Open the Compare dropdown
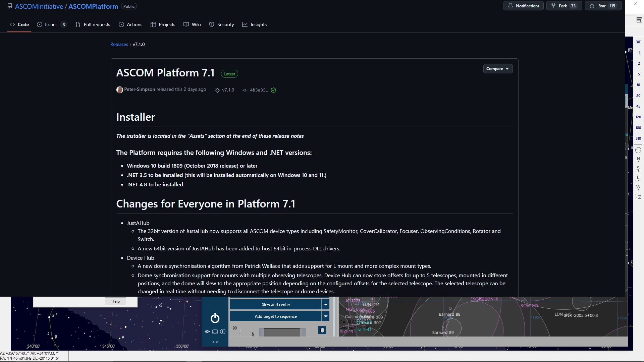This screenshot has height=362, width=644. click(498, 69)
